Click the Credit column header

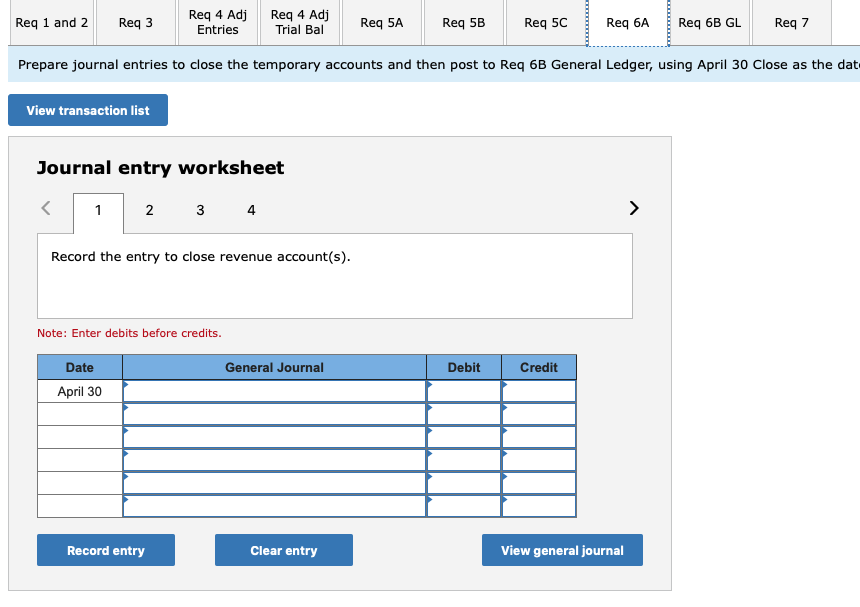pos(539,367)
